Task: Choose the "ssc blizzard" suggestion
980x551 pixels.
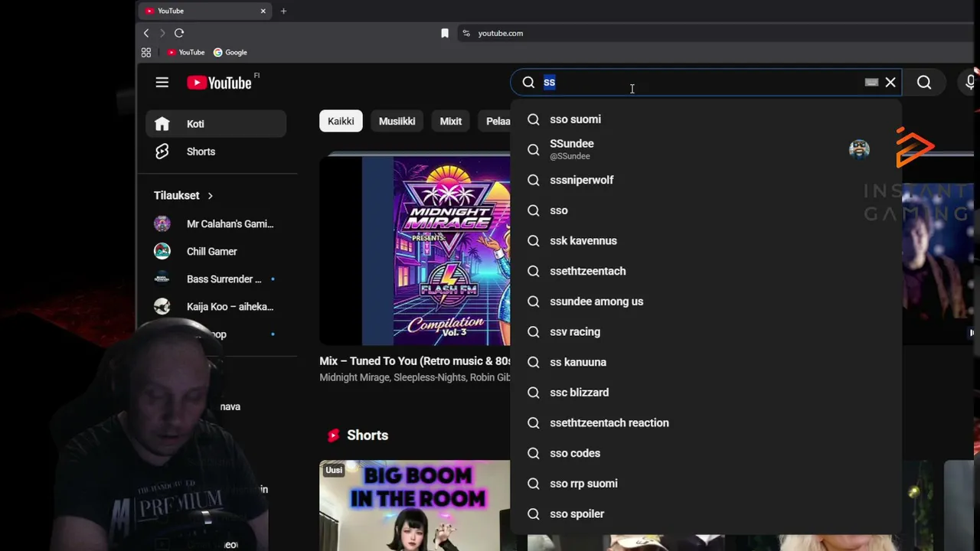Action: 706,393
